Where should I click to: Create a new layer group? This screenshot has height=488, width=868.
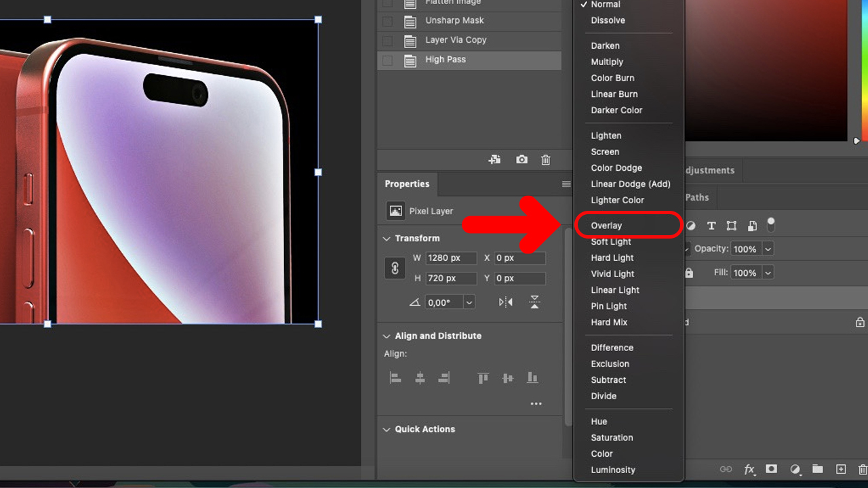click(818, 469)
